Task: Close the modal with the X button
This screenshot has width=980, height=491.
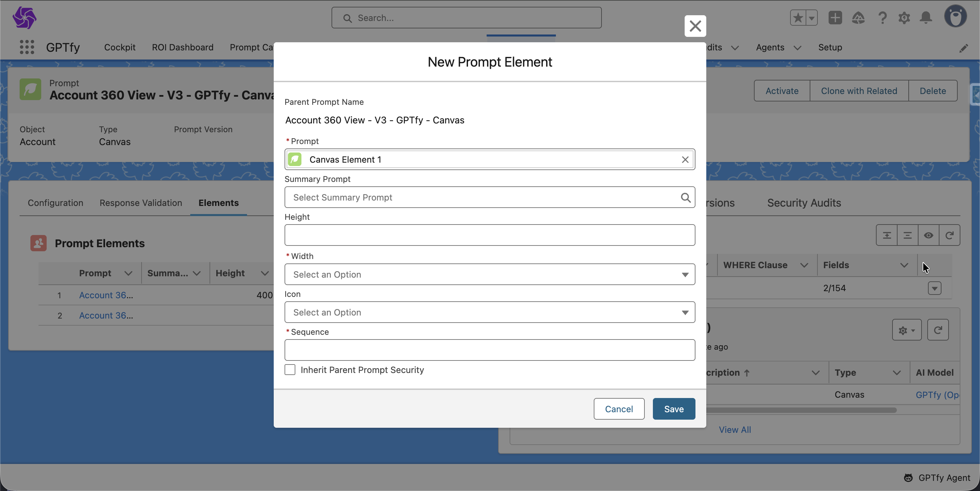Action: pyautogui.click(x=695, y=26)
